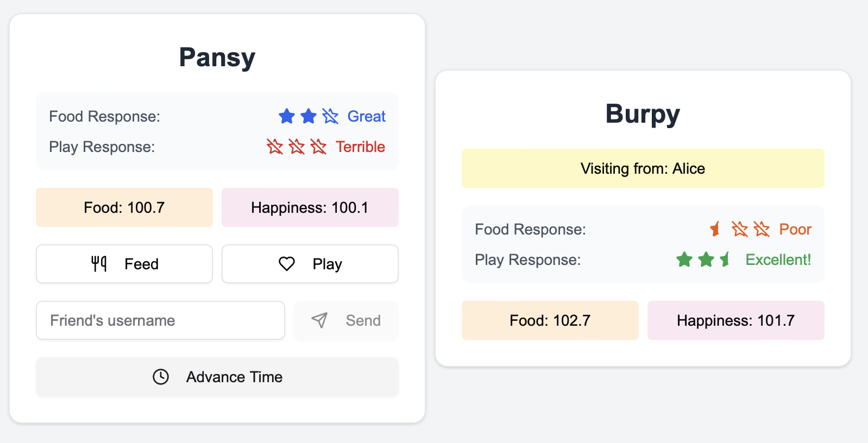Click Burpy's Food 102.7 stat badge
Image resolution: width=868 pixels, height=443 pixels.
click(x=550, y=320)
